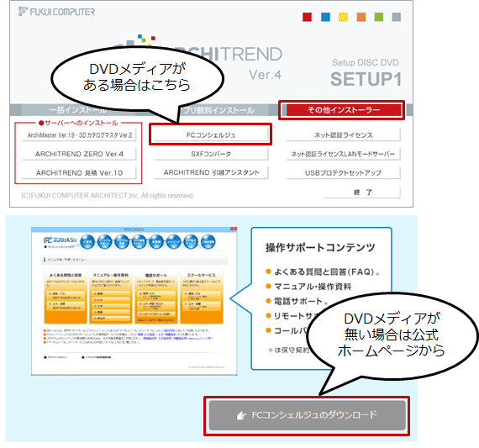Click first blue globe icon beside FCコンシェルジュ logo
Viewport: 479px width, 448px height.
click(x=87, y=242)
